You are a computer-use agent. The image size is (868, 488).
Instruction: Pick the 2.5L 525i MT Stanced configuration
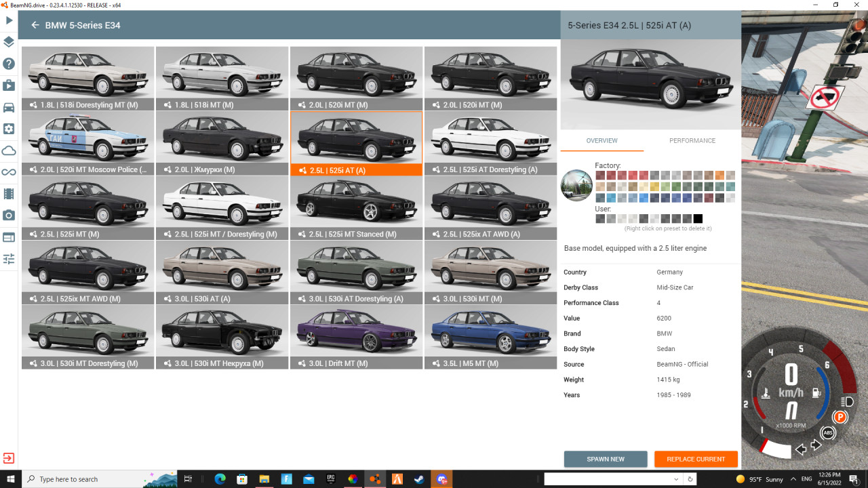pyautogui.click(x=357, y=207)
